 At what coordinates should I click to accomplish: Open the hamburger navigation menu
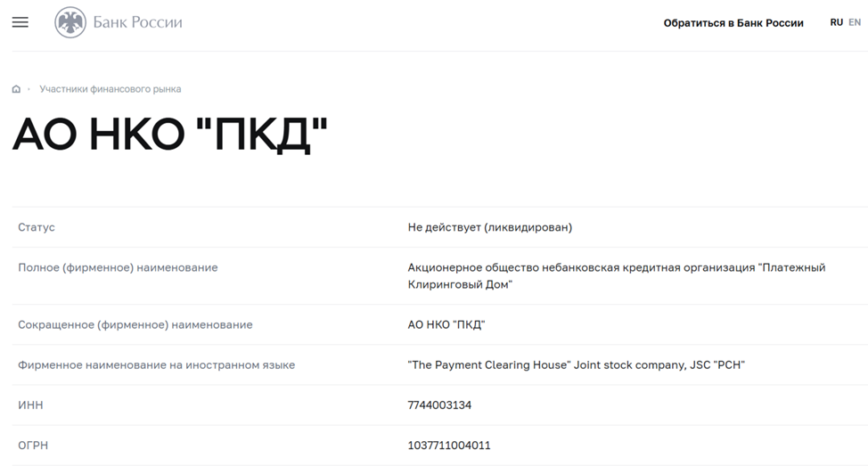20,22
